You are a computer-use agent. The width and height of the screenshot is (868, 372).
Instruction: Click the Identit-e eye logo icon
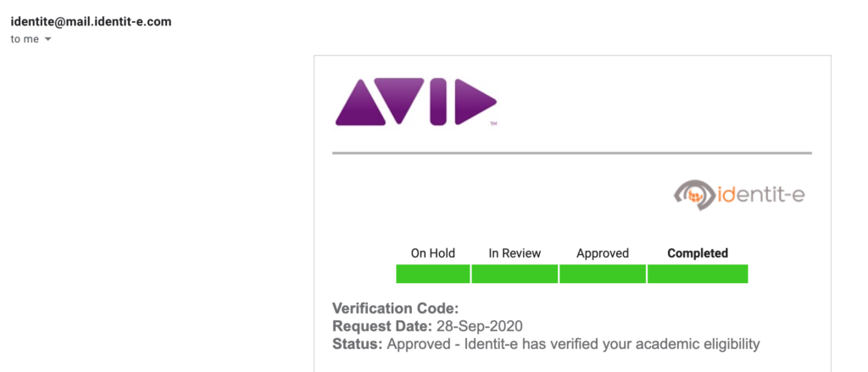pyautogui.click(x=694, y=195)
